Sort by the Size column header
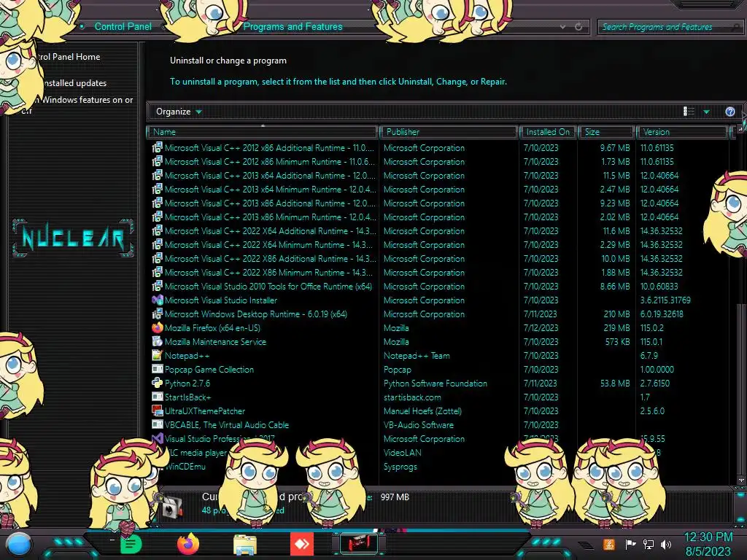Image resolution: width=747 pixels, height=560 pixels. point(606,132)
